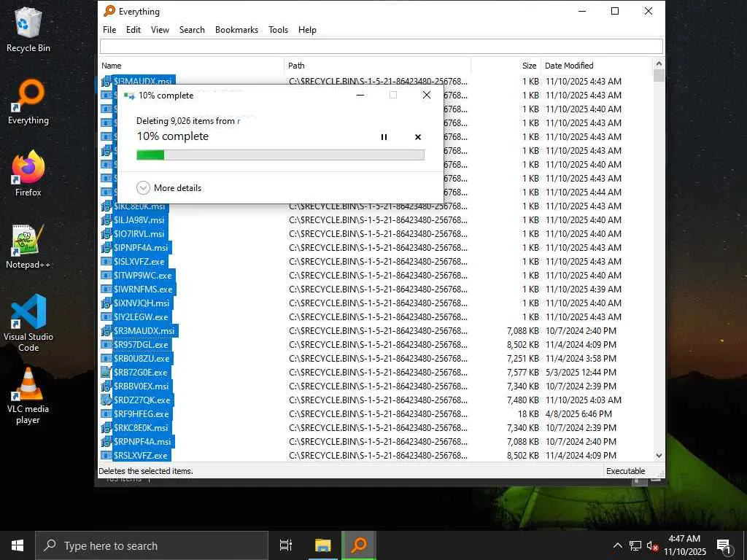Click the file icon of $R957DGL.exe
This screenshot has width=747, height=560.
tap(107, 345)
